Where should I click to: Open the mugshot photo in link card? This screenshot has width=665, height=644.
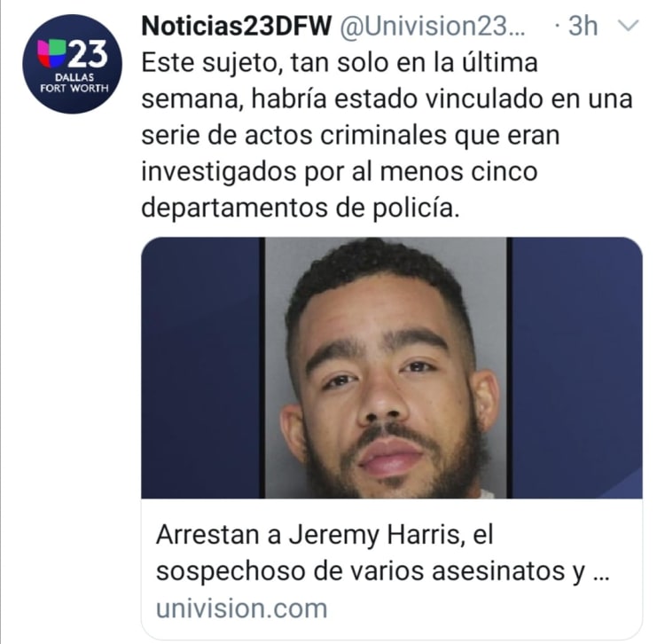[386, 368]
